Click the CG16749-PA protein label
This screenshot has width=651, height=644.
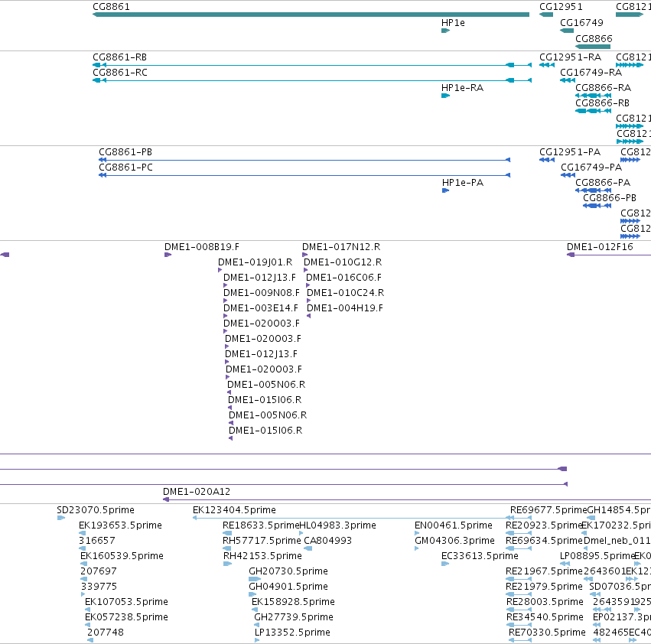coord(591,167)
